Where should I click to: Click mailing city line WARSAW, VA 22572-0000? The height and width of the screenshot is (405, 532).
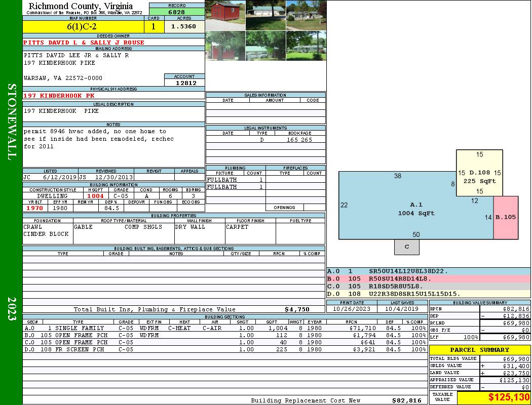[63, 78]
